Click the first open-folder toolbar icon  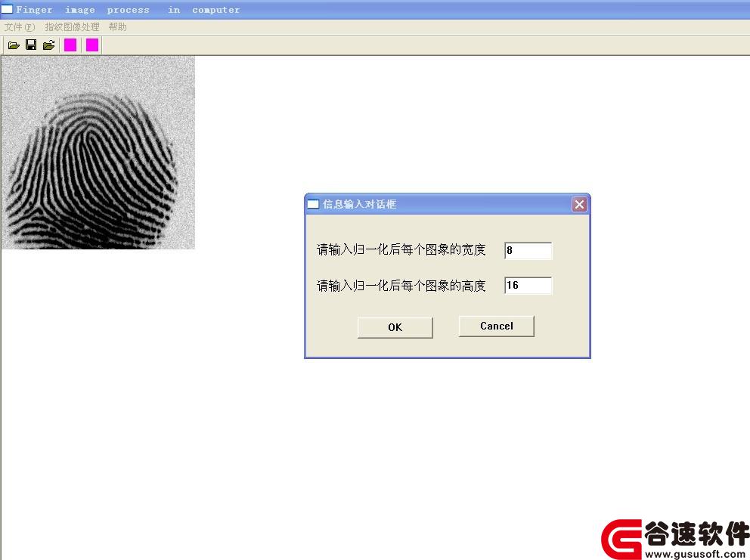click(14, 45)
